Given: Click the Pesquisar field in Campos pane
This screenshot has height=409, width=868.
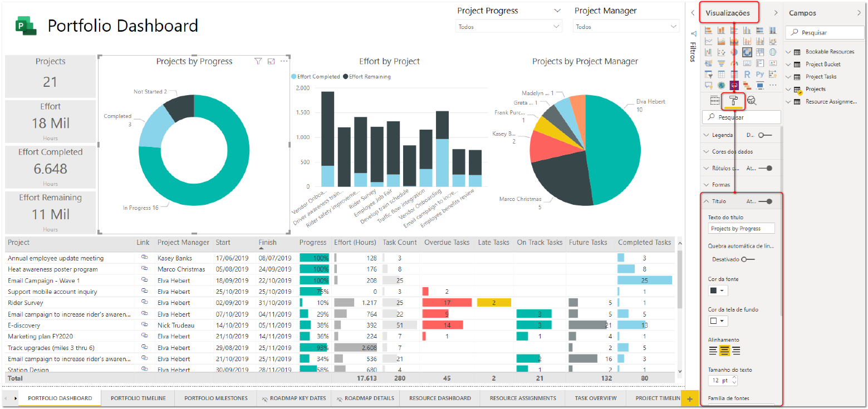Looking at the screenshot, I should (x=825, y=32).
